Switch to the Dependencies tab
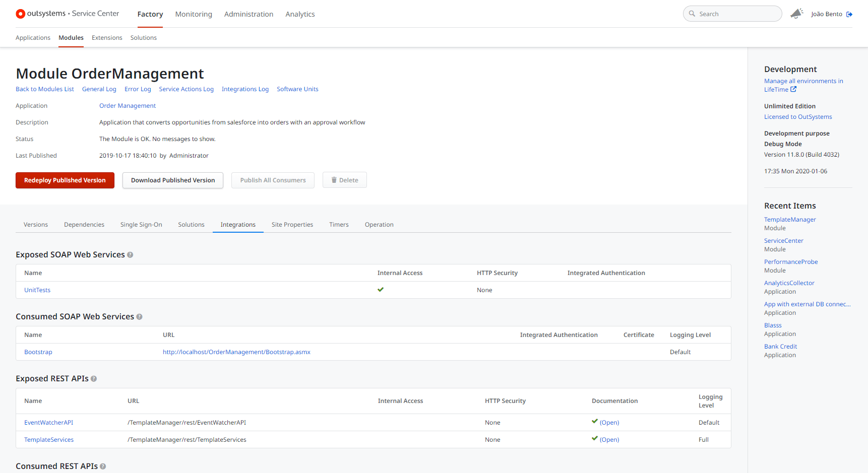868x473 pixels. (x=84, y=225)
